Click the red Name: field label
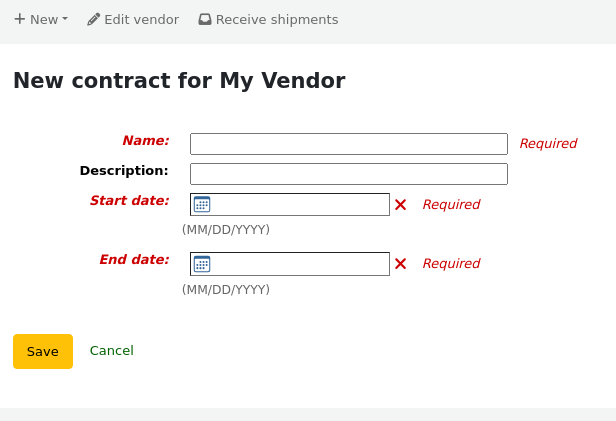616x421 pixels. (145, 141)
